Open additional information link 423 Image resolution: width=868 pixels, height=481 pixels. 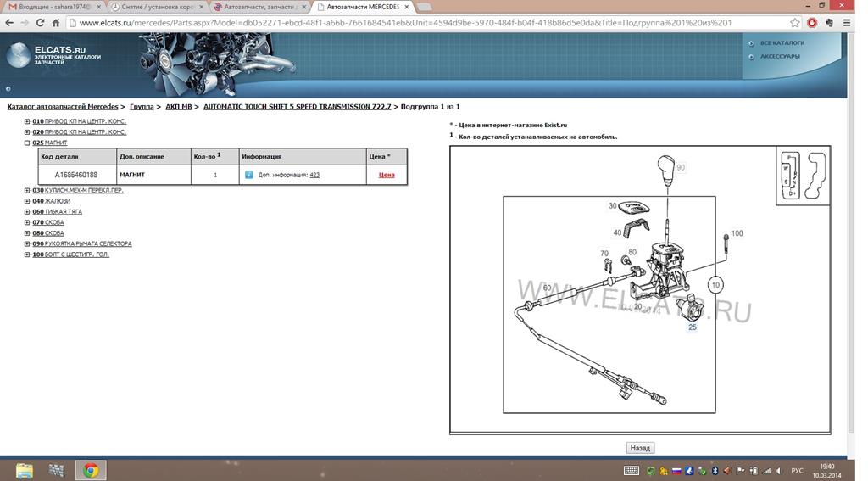(314, 175)
